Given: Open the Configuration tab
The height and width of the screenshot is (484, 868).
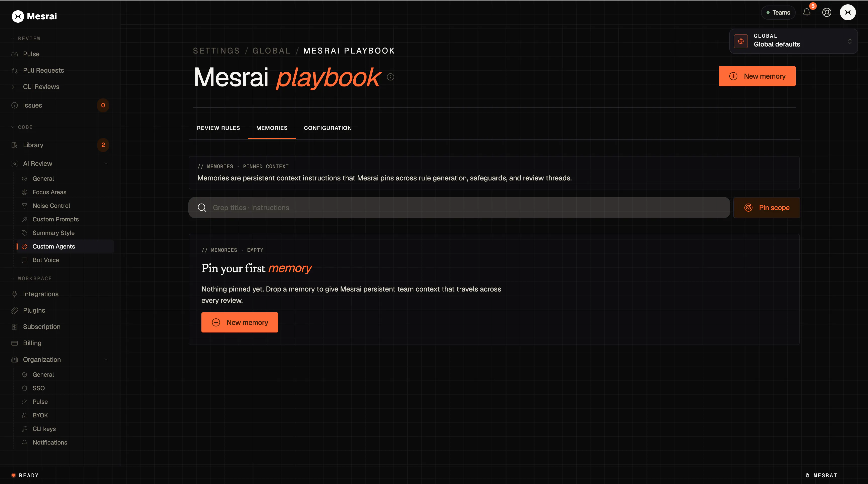Looking at the screenshot, I should pos(328,128).
